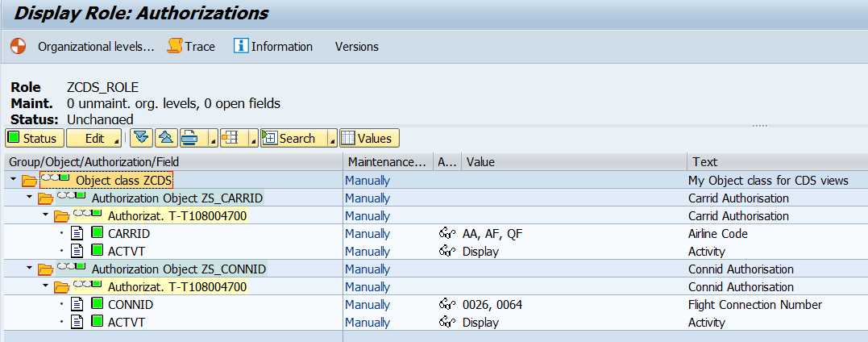Screen dimensions: 868x342
Task: Open Organizational levels dialog
Action: click(x=95, y=47)
